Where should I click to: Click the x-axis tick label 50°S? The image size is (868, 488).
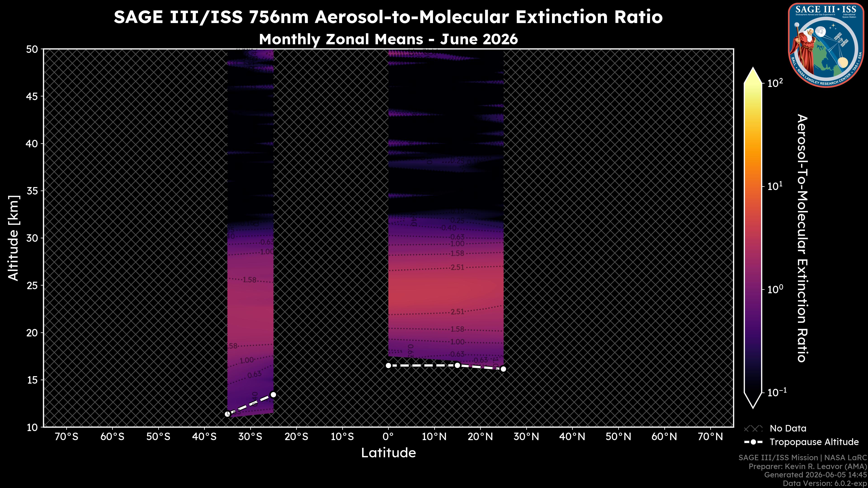coord(158,437)
